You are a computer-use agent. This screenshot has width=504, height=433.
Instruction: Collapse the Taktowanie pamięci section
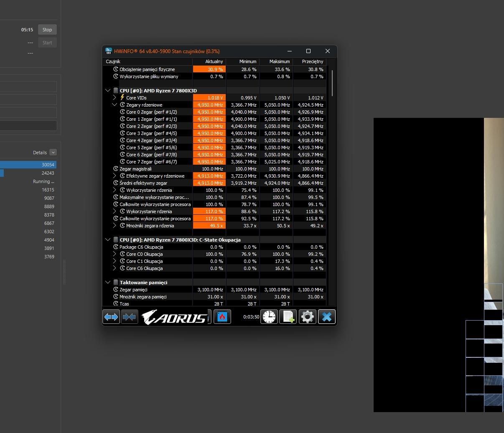(108, 282)
